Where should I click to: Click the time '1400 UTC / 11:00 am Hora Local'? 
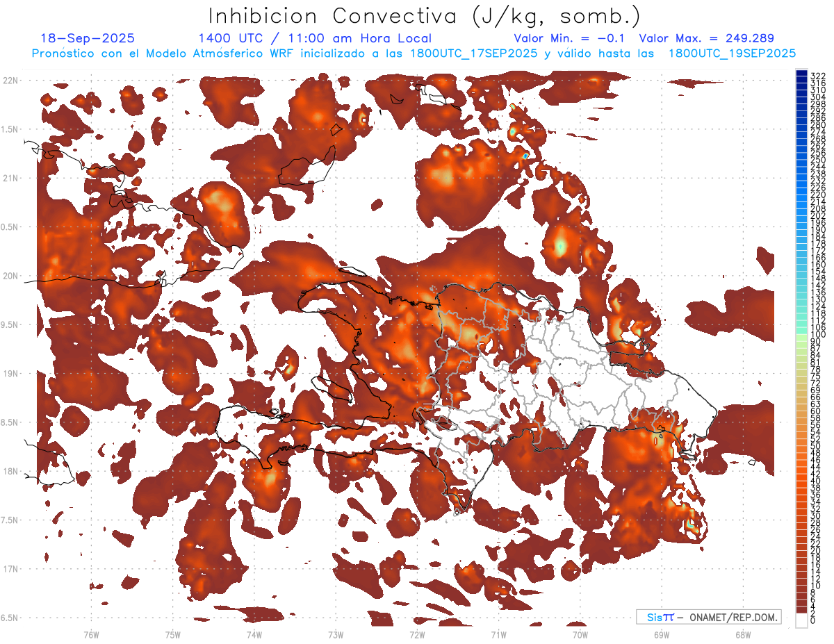(x=315, y=38)
